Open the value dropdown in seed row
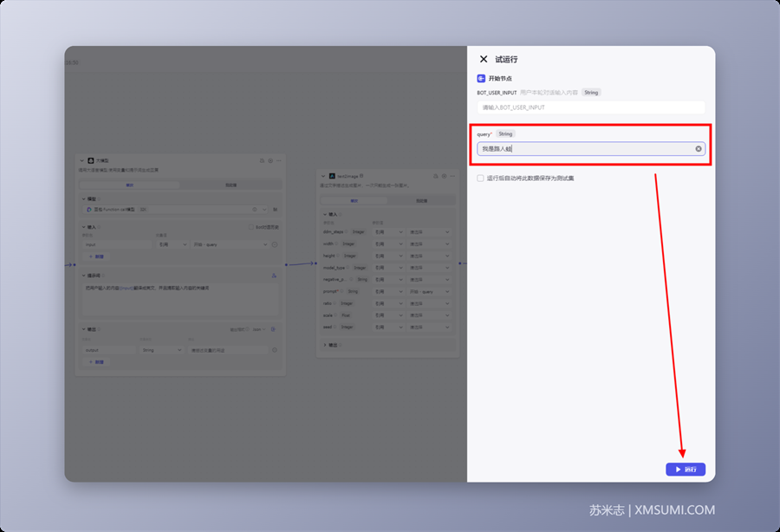The height and width of the screenshot is (532, 780). click(x=429, y=328)
